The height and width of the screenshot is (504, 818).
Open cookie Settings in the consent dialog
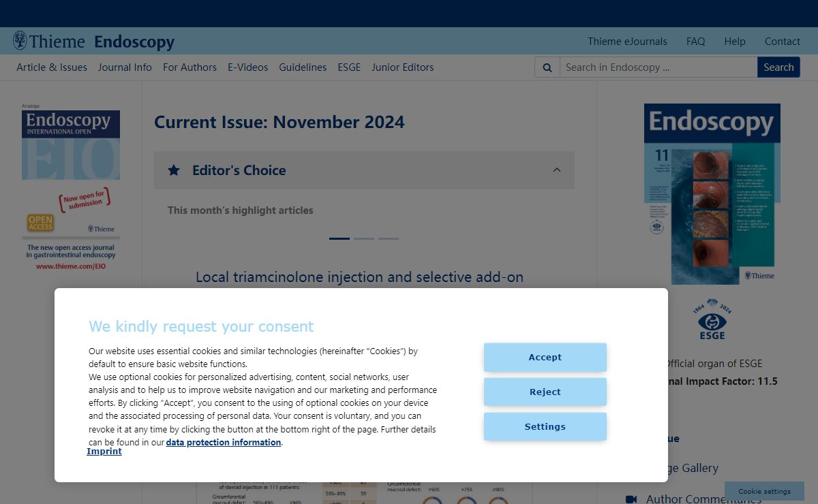tap(545, 426)
